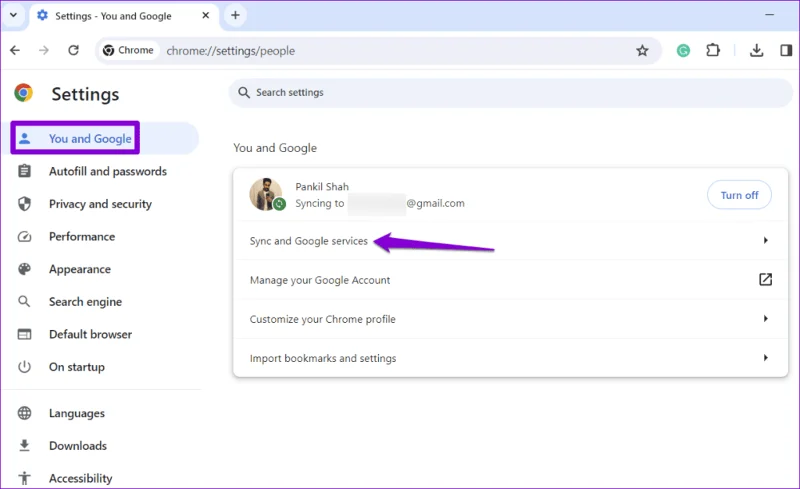Bookmark this page with the star icon

[642, 51]
